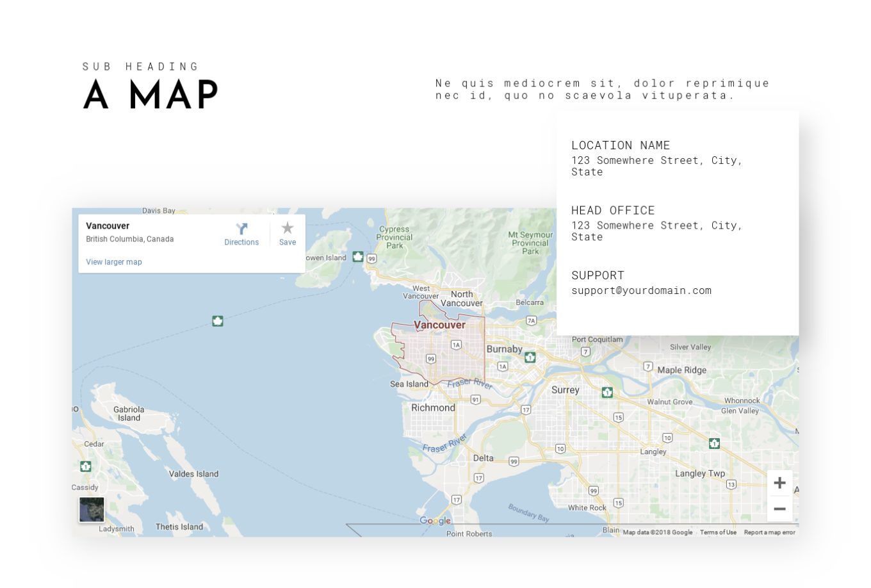Image resolution: width=871 pixels, height=588 pixels.
Task: Click the Terms of Use link
Action: click(718, 532)
